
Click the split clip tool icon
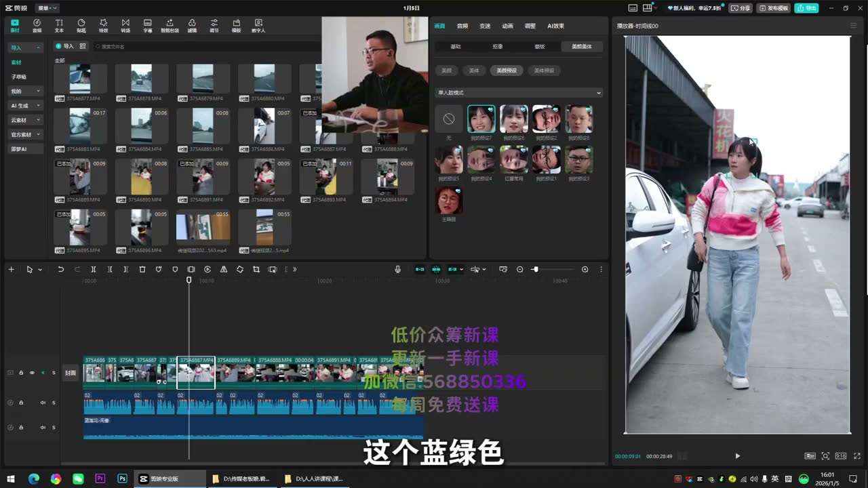point(94,269)
